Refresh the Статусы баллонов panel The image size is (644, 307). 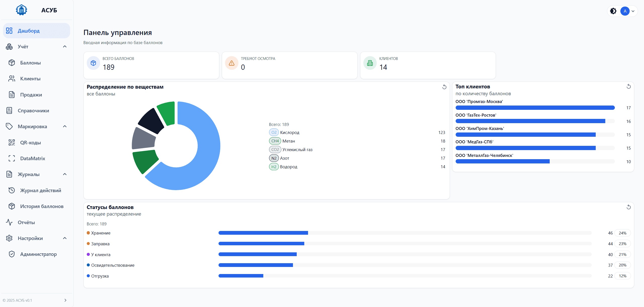628,207
